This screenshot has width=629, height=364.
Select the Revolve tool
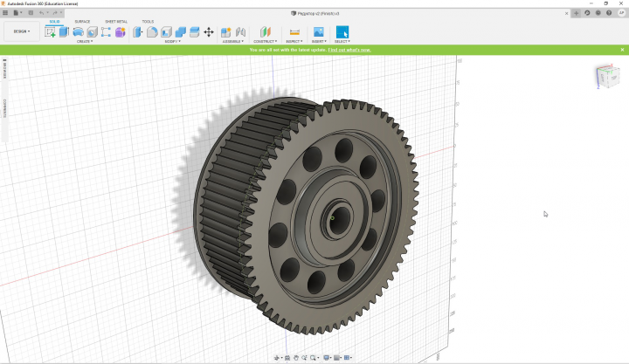pos(79,32)
